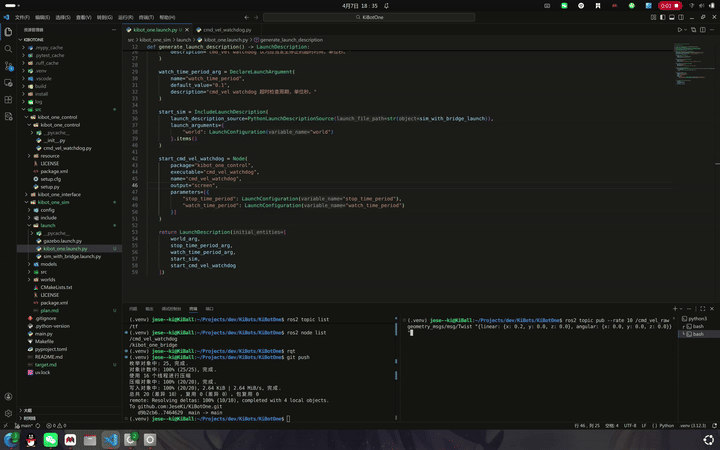Open README.md in the explorer

click(x=49, y=356)
